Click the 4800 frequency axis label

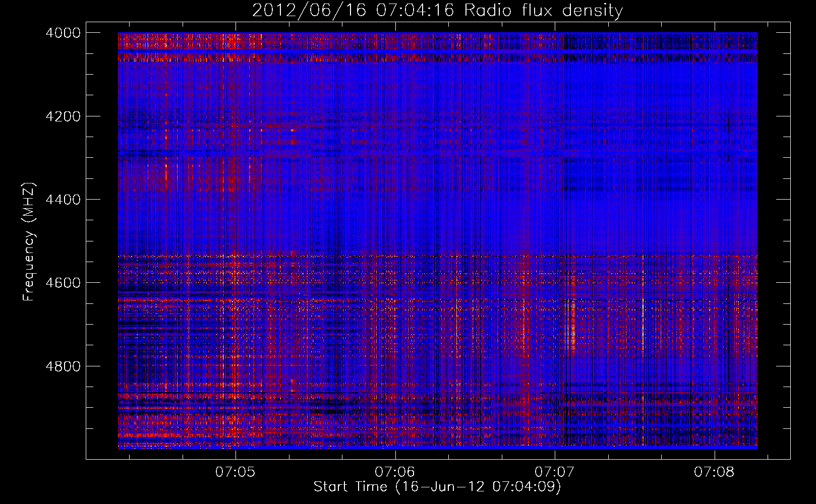pyautogui.click(x=63, y=366)
